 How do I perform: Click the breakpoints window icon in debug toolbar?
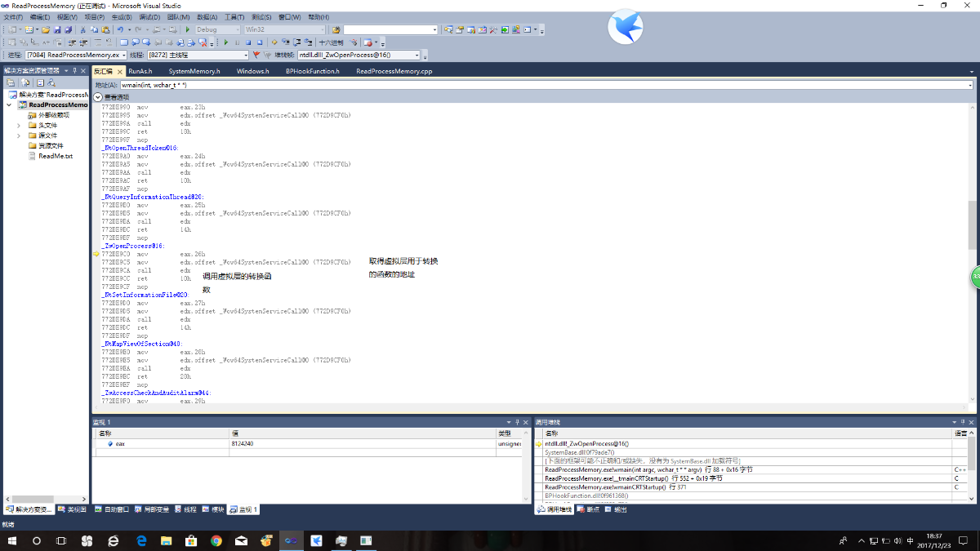(x=368, y=42)
